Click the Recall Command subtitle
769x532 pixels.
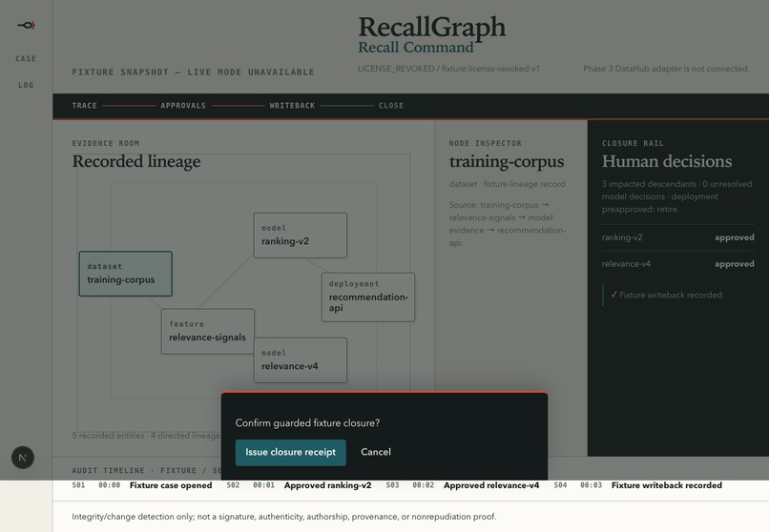pos(416,48)
